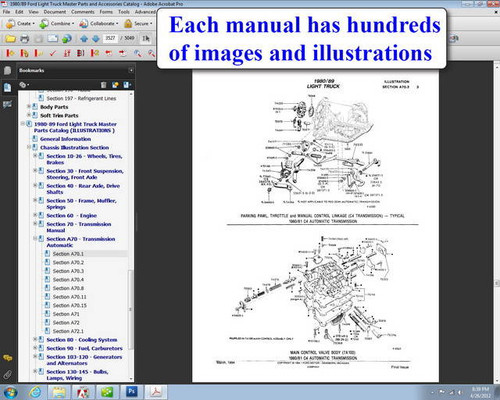The image size is (500, 400).
Task: Click Internet Explorer icon in taskbar
Action: [x=35, y=392]
